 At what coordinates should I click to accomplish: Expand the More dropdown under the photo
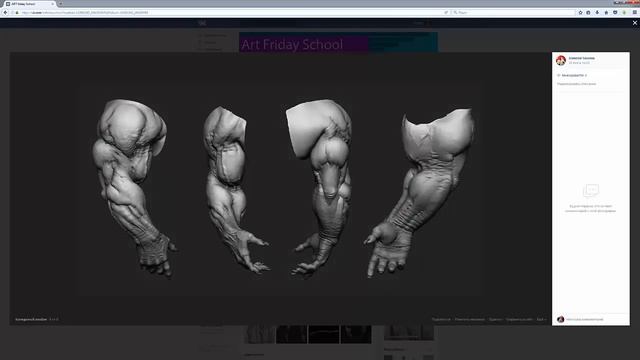[541, 320]
